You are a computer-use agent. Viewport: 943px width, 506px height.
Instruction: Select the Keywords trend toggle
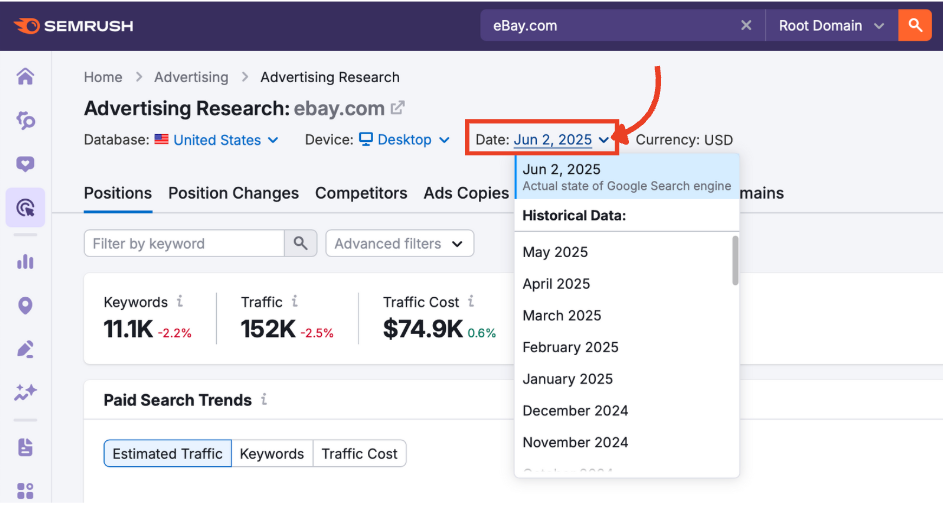pos(272,454)
